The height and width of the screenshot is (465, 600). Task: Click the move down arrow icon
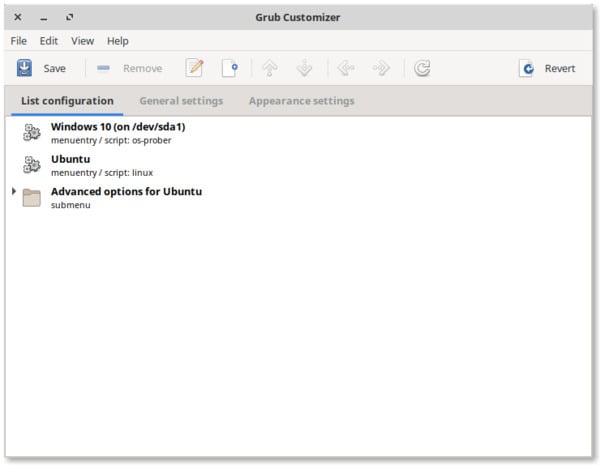[305, 68]
